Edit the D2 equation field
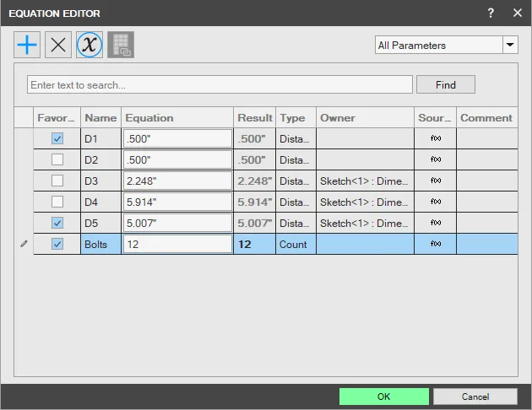This screenshot has width=532, height=410. [x=177, y=159]
